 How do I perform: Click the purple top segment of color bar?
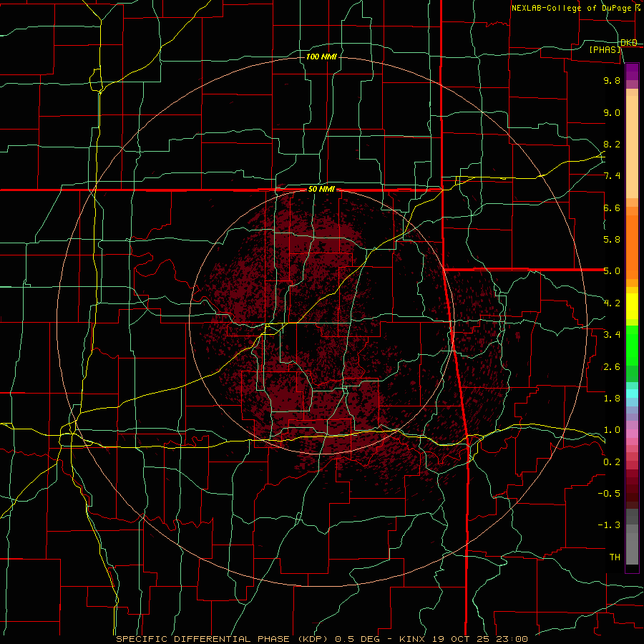pos(632,72)
